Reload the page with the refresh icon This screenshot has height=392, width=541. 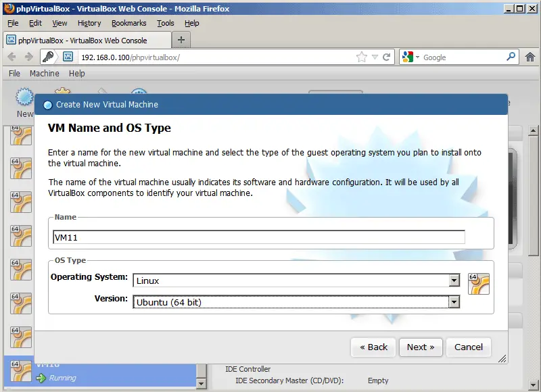pos(387,57)
